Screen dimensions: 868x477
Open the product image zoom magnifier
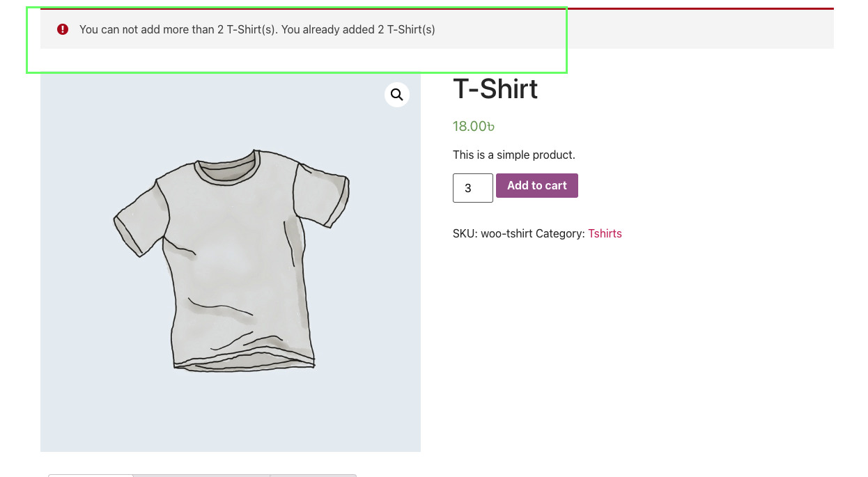click(x=397, y=95)
